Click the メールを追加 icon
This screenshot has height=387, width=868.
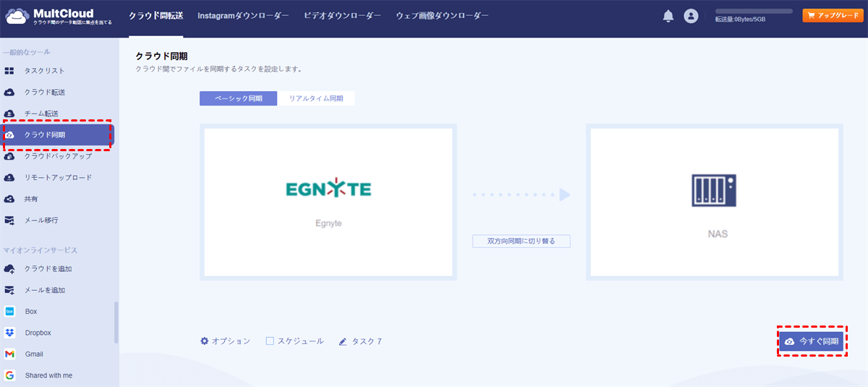tap(9, 290)
